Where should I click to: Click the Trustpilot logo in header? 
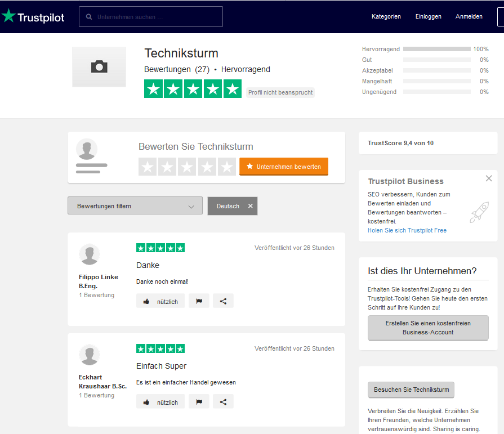[x=33, y=17]
